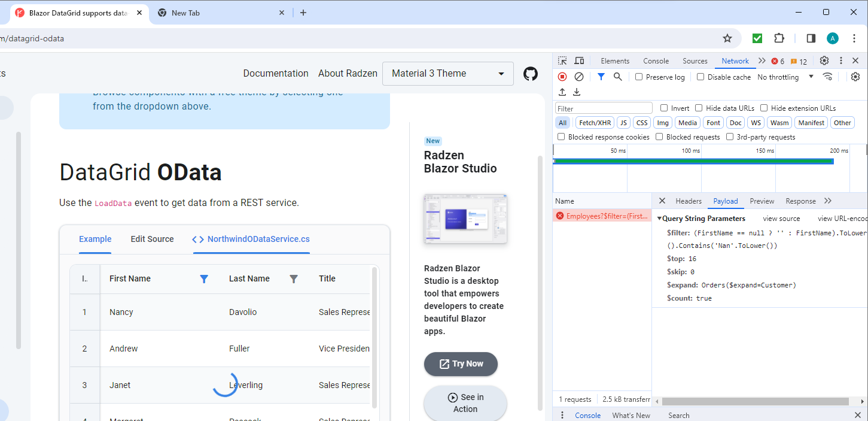868x421 pixels.
Task: Open the About Radzen link
Action: pyautogui.click(x=348, y=73)
